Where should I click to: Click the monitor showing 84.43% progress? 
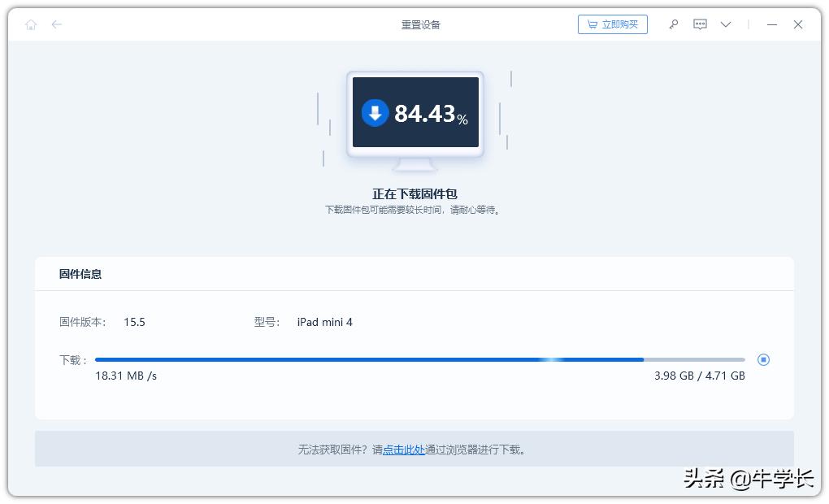(414, 114)
